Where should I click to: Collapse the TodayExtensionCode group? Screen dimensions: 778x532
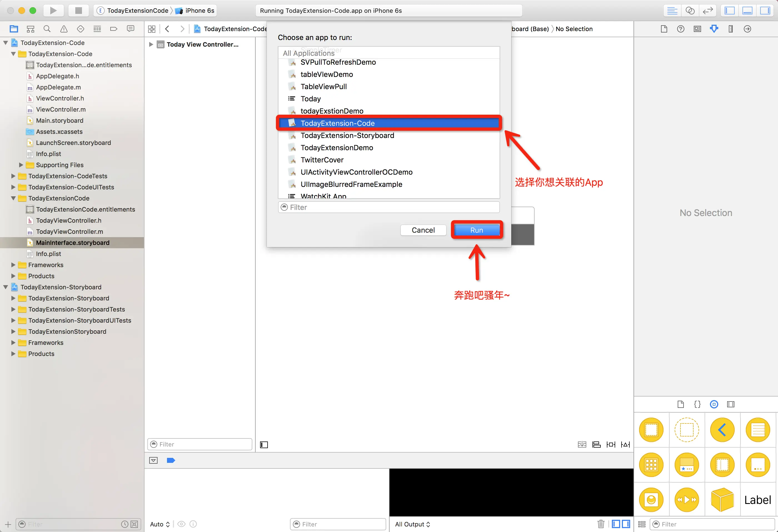[13, 199]
